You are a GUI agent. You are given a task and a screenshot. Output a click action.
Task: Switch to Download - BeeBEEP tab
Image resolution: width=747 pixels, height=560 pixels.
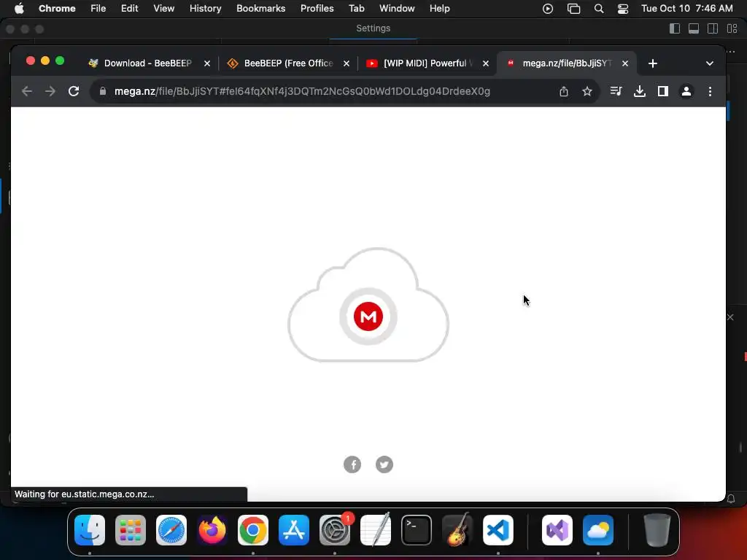pyautogui.click(x=147, y=63)
